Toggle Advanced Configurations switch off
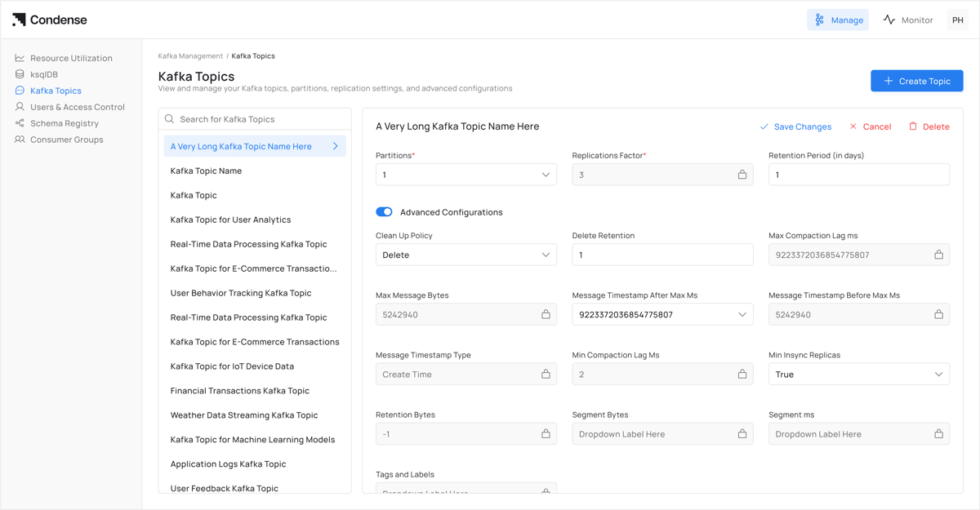 (x=384, y=212)
